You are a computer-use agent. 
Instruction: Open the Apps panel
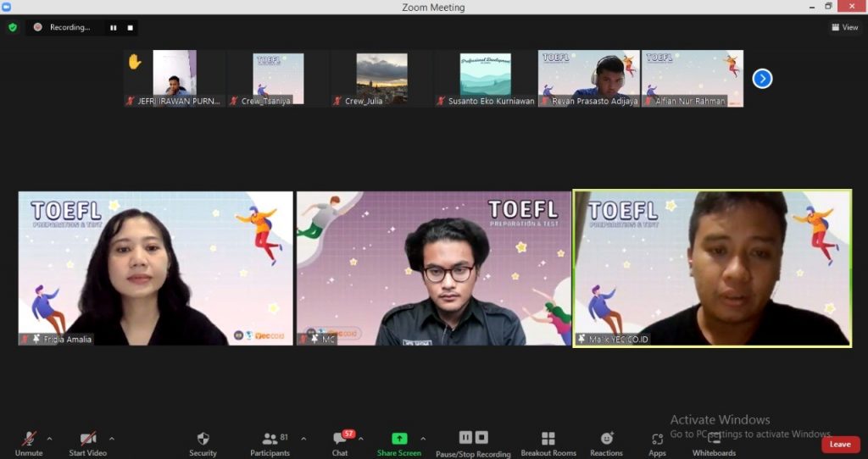657,439
